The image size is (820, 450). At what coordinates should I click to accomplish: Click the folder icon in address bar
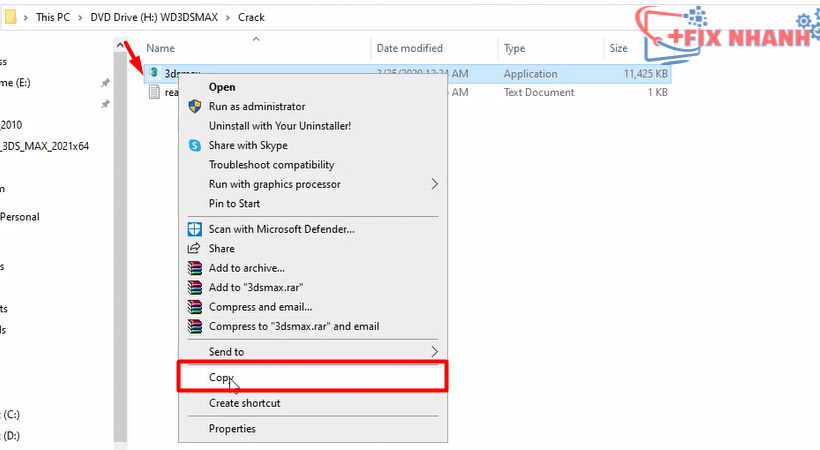[x=10, y=18]
